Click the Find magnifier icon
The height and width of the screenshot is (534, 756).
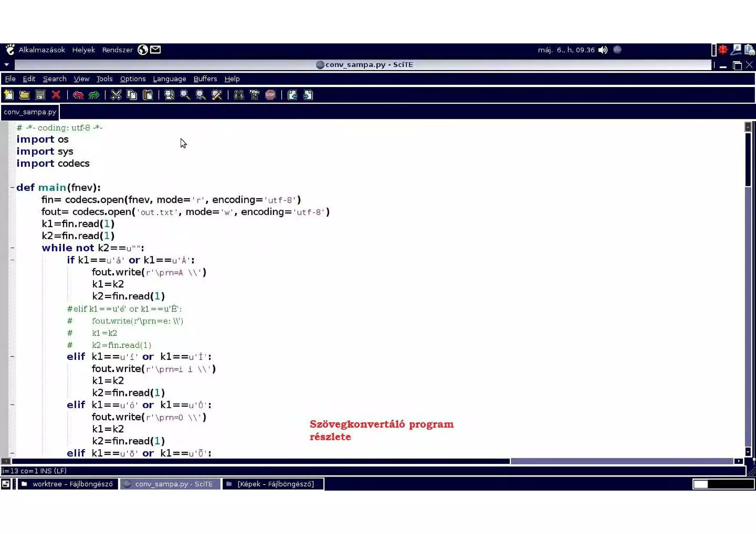[x=185, y=95]
